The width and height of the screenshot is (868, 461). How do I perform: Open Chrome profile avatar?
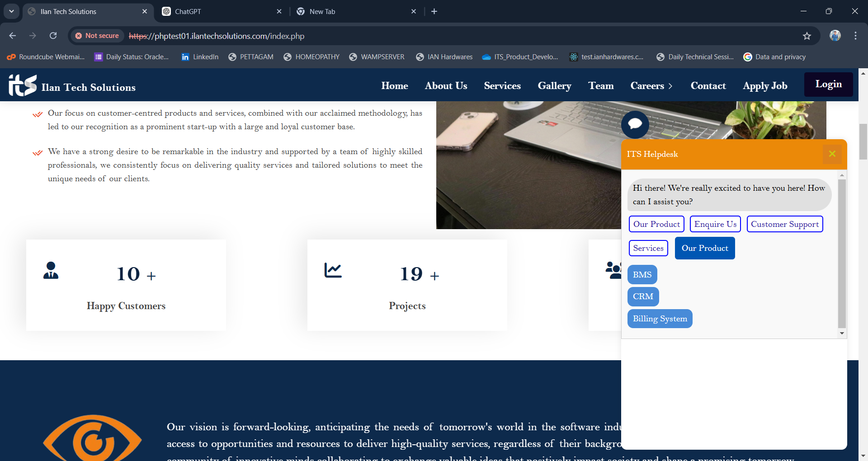pos(835,36)
